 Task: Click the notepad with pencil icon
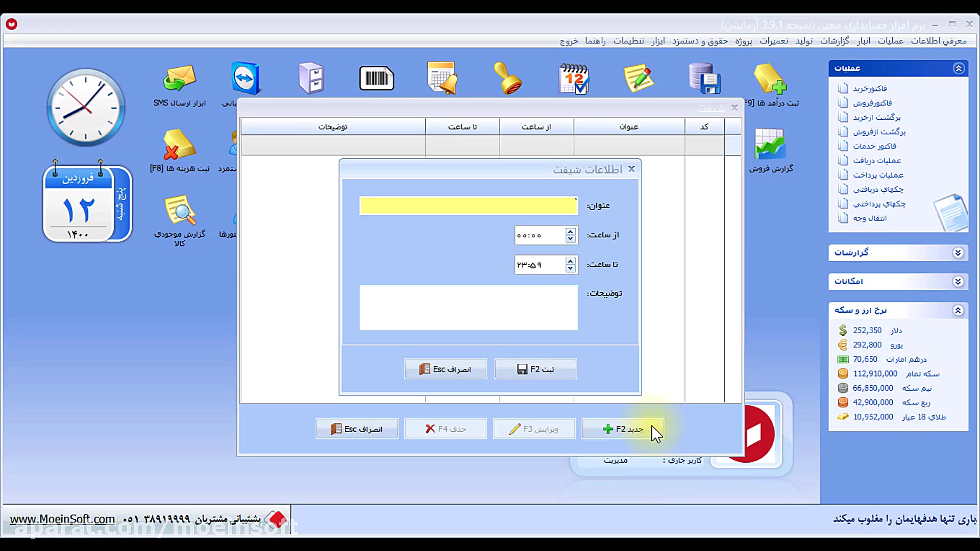click(639, 79)
